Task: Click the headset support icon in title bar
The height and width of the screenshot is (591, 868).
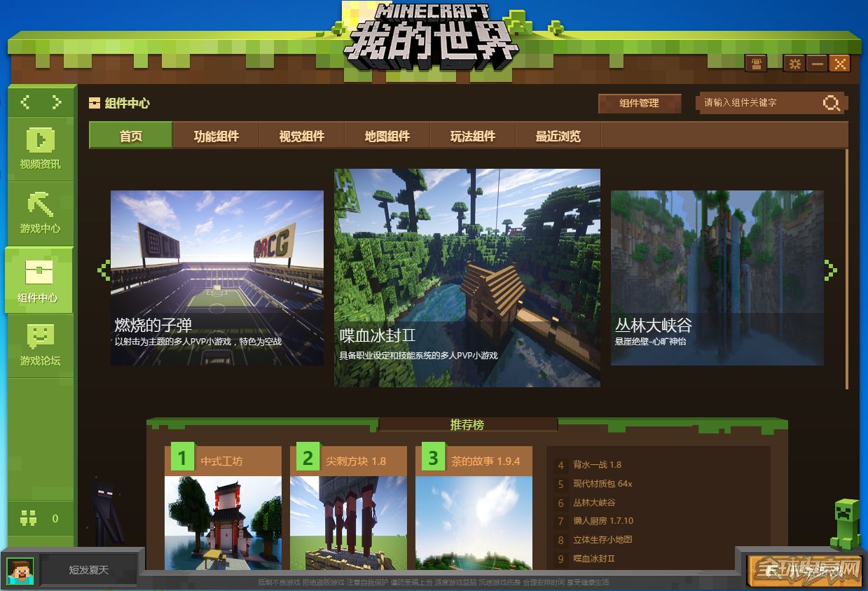Action: pos(756,64)
